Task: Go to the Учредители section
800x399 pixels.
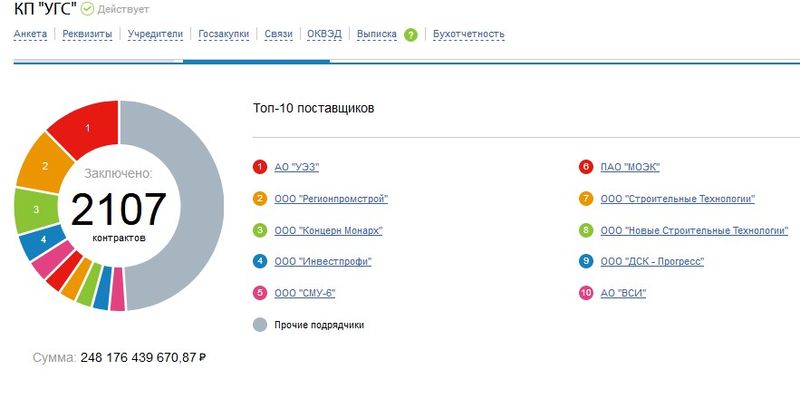Action: point(155,34)
